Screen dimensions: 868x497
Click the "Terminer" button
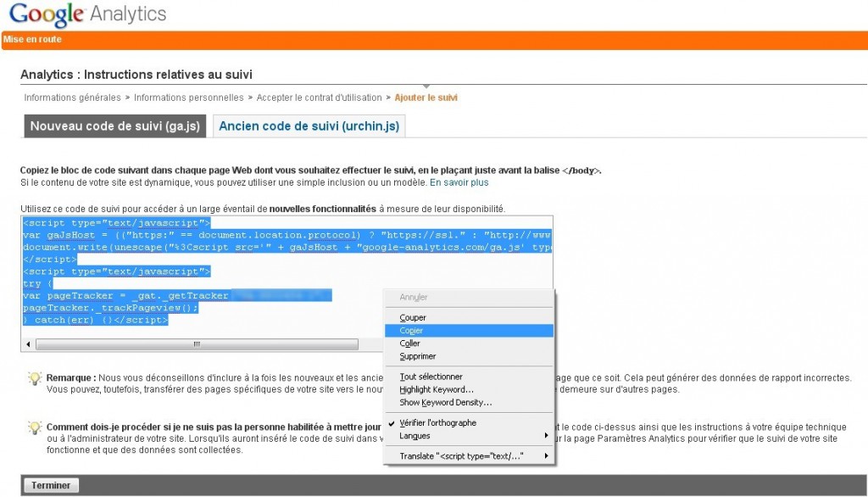(51, 484)
